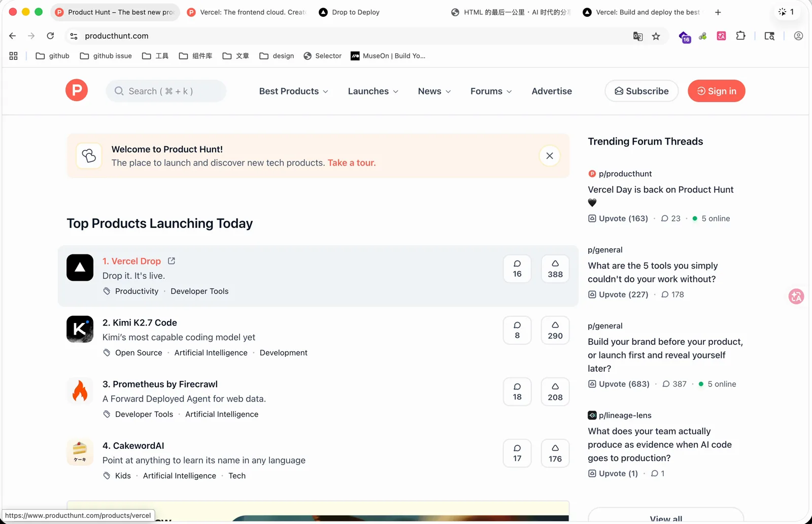
Task: Open the design bookmarks folder
Action: pyautogui.click(x=277, y=56)
